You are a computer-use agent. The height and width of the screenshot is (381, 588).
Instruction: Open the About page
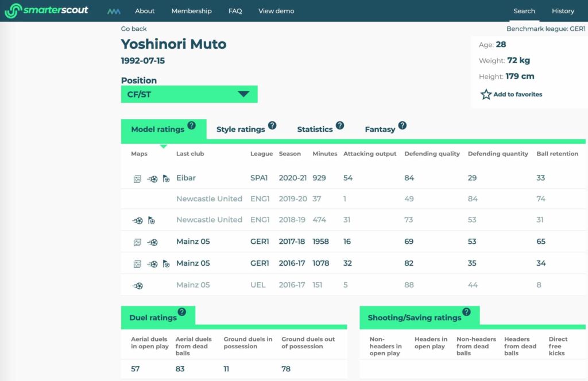[145, 11]
